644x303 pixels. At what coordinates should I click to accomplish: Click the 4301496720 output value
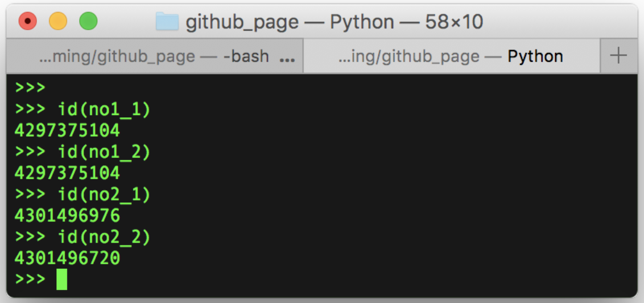pyautogui.click(x=67, y=259)
